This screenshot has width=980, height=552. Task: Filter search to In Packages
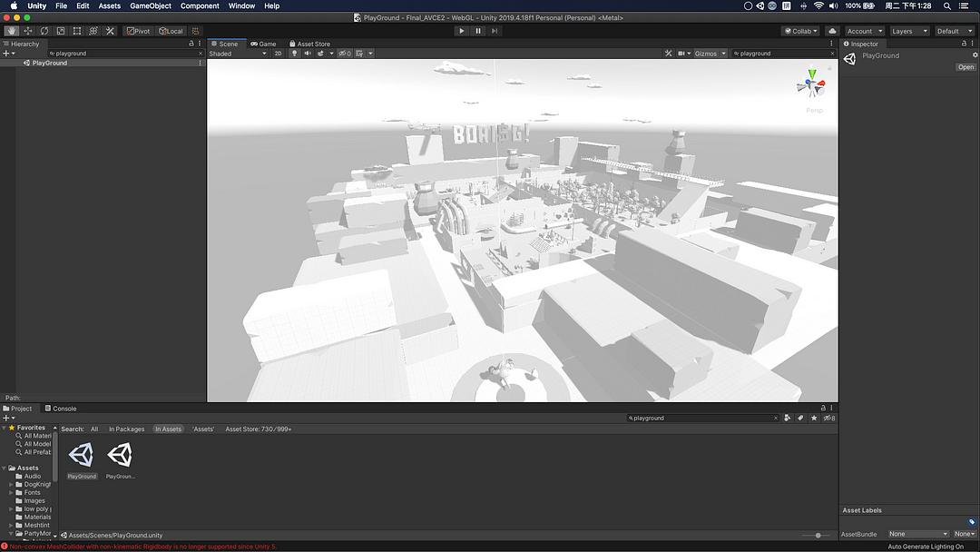(x=126, y=429)
